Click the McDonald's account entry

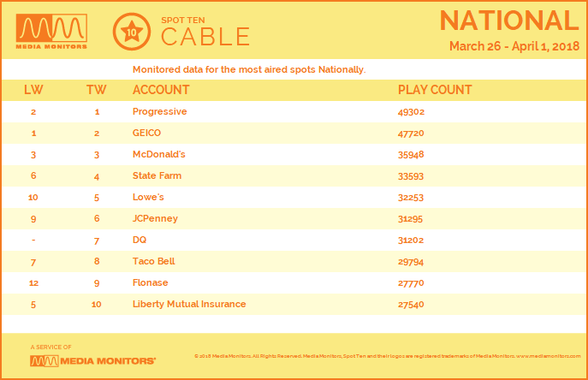[159, 154]
